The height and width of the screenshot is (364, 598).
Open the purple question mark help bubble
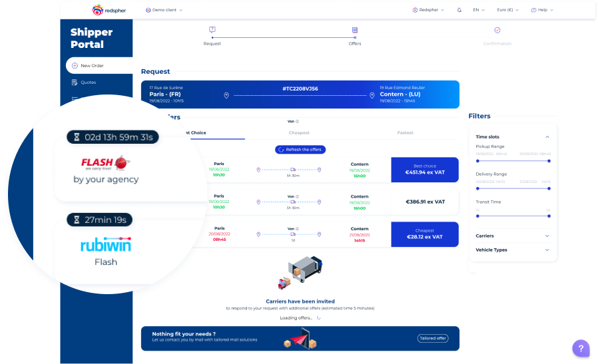click(581, 348)
